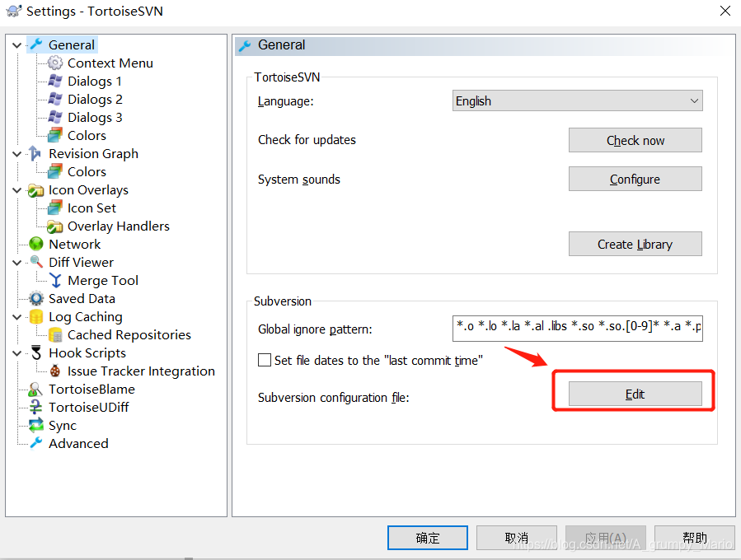
Task: Collapse the Diff Viewer tree node
Action: (x=17, y=263)
